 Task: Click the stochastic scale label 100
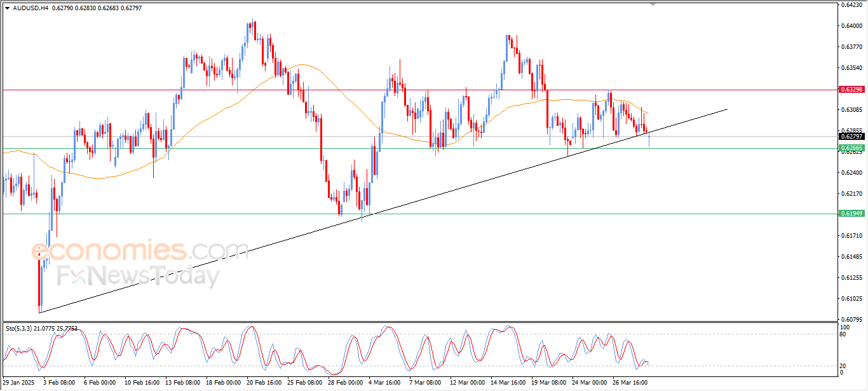845,327
